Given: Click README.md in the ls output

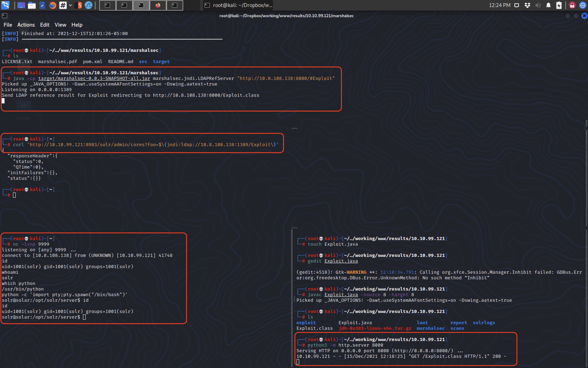Looking at the screenshot, I should (121, 62).
